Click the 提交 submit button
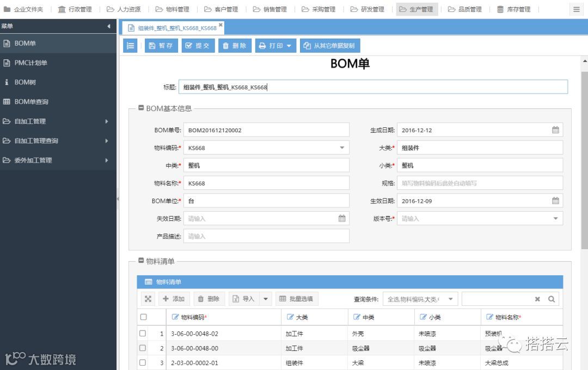This screenshot has width=588, height=370. click(198, 46)
